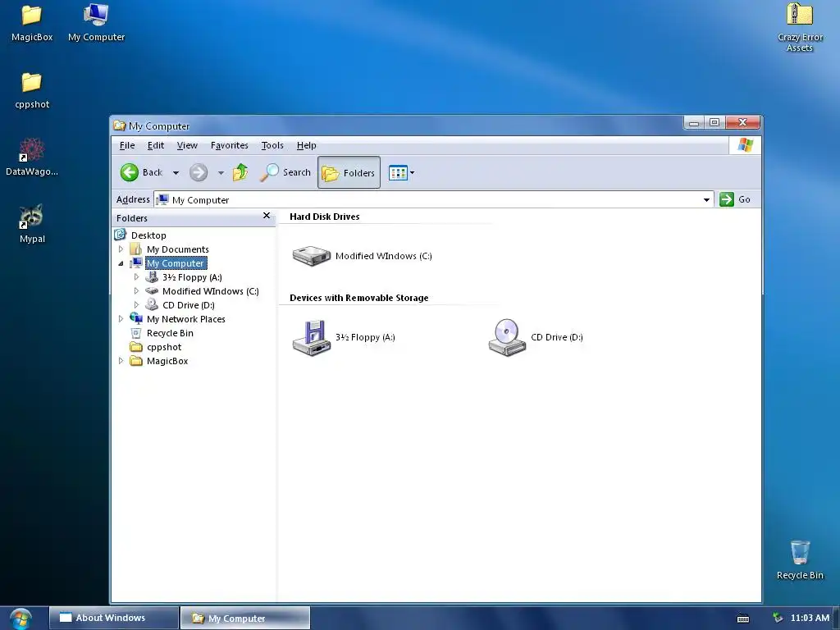The height and width of the screenshot is (630, 840).
Task: Open the Views dropdown arrow
Action: click(412, 173)
